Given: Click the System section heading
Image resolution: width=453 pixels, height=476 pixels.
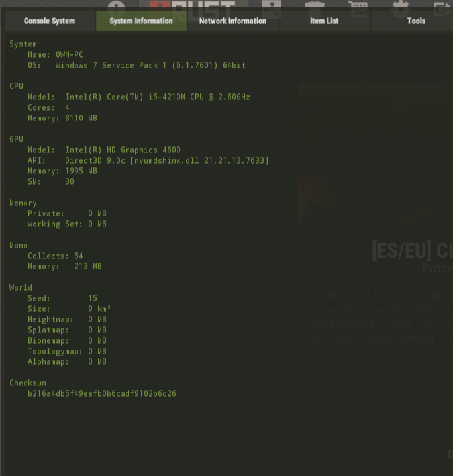Looking at the screenshot, I should 23,44.
